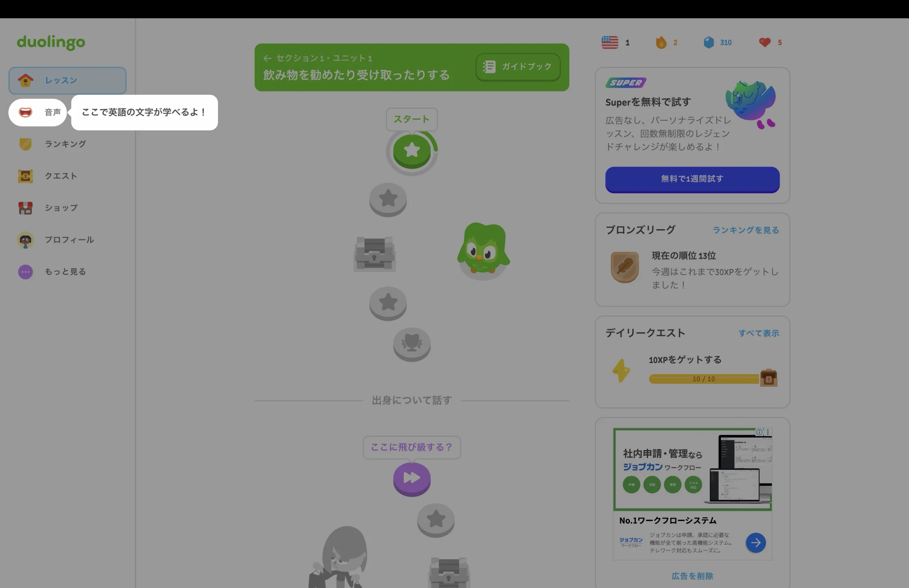Open ショップ in the sidebar
Viewport: 909px width, 588px height.
tap(67, 208)
